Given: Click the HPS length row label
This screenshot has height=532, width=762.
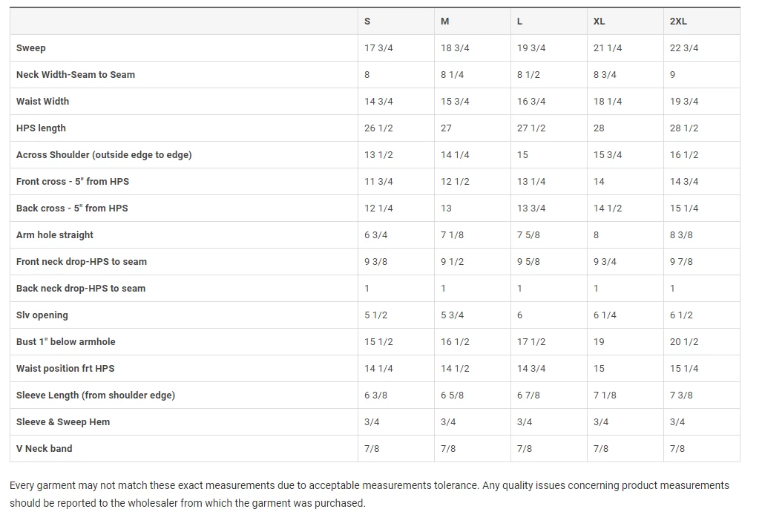Looking at the screenshot, I should pyautogui.click(x=41, y=128).
